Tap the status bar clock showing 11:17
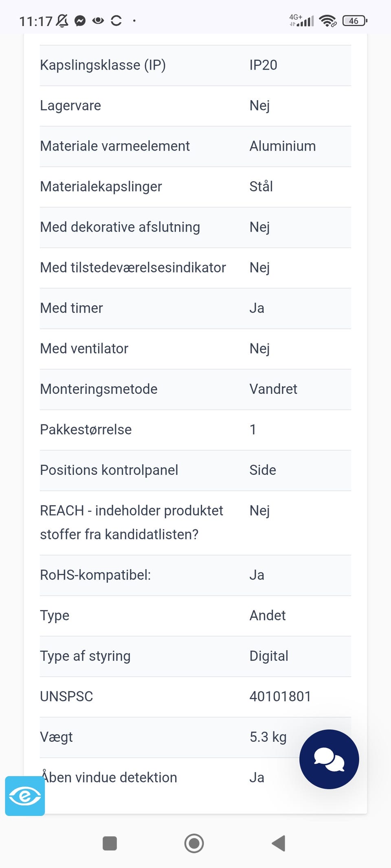391x868 pixels. (x=36, y=21)
